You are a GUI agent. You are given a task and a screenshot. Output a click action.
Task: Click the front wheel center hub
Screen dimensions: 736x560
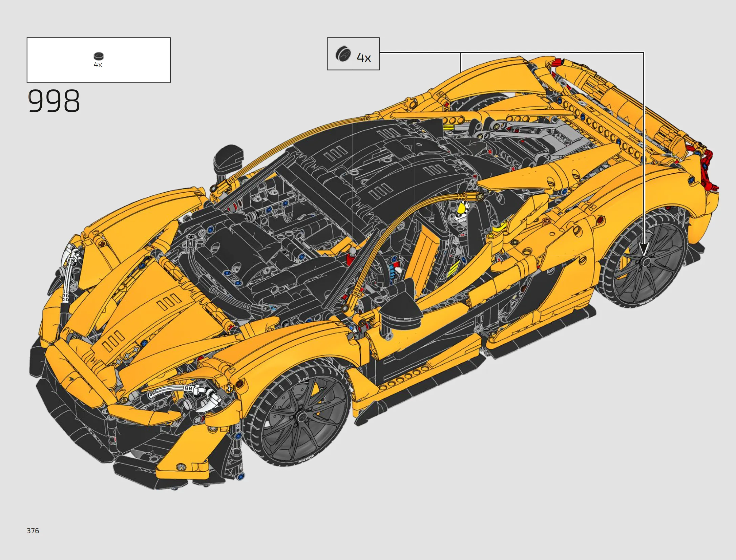[301, 416]
